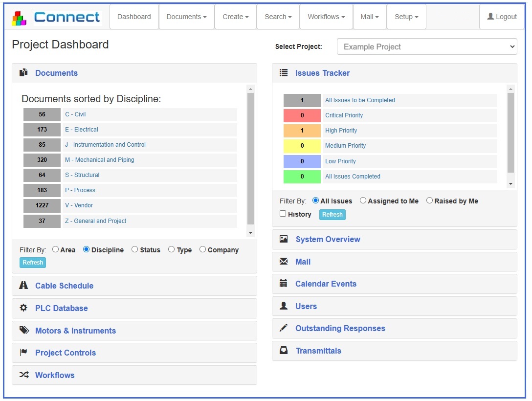Select the Type filter radio button

click(171, 249)
